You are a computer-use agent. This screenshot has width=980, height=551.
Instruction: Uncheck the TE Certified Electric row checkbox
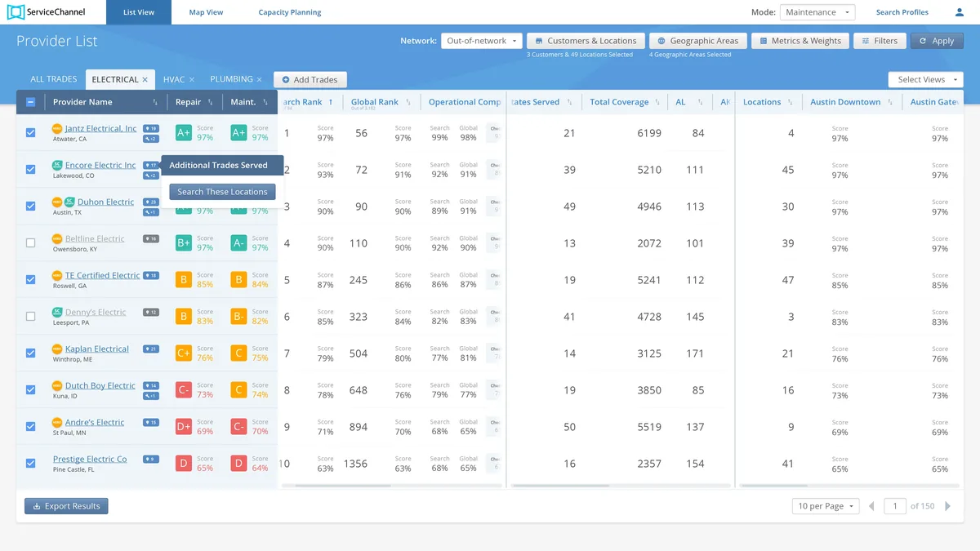point(31,279)
